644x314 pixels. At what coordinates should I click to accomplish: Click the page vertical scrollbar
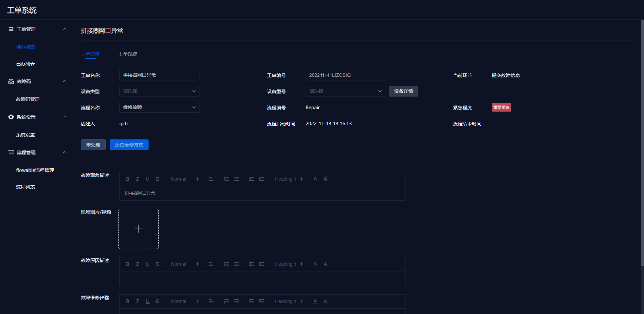(x=642, y=142)
